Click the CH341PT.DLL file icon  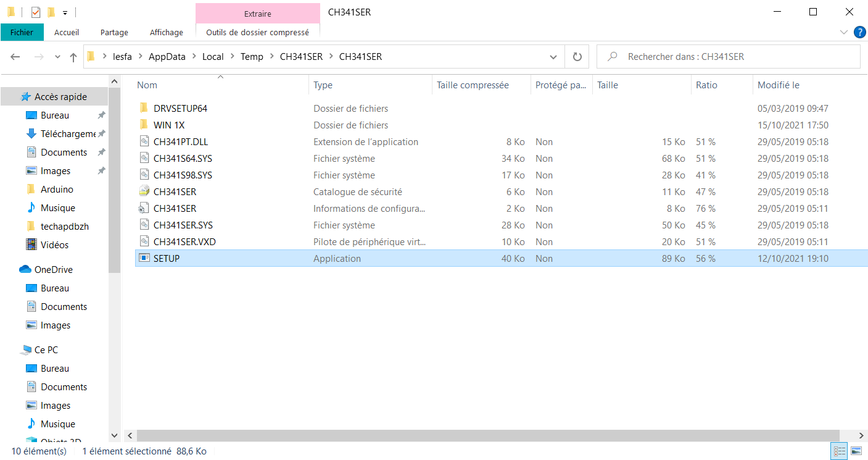(x=144, y=141)
